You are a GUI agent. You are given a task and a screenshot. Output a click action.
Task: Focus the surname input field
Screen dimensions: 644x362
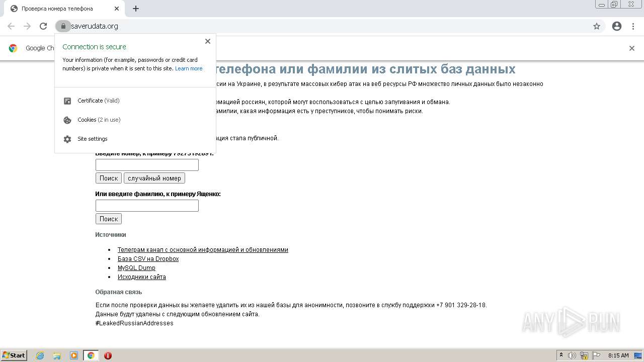tap(147, 206)
